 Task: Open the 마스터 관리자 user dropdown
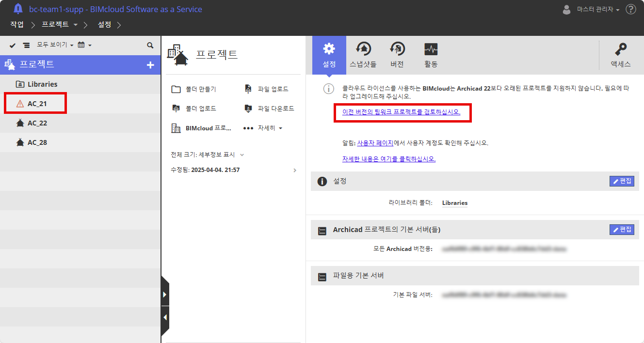[x=598, y=10]
